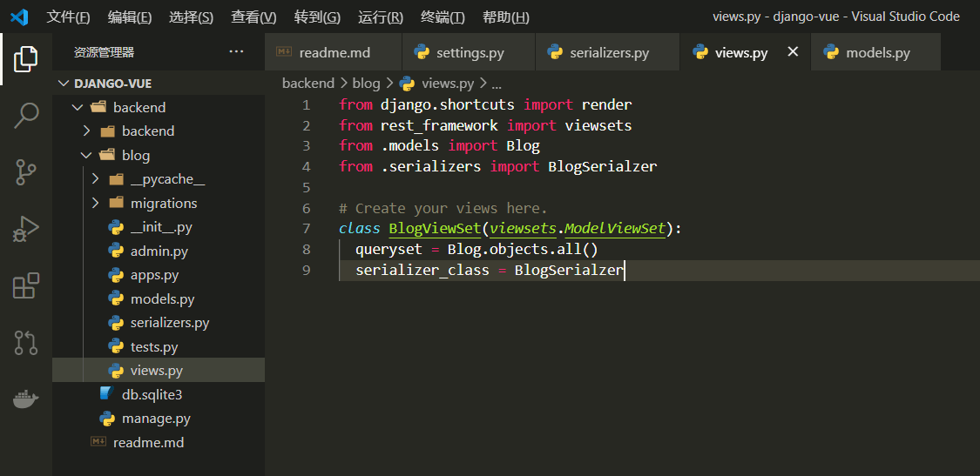The image size is (980, 476).
Task: Open the Extensions view
Action: (25, 285)
